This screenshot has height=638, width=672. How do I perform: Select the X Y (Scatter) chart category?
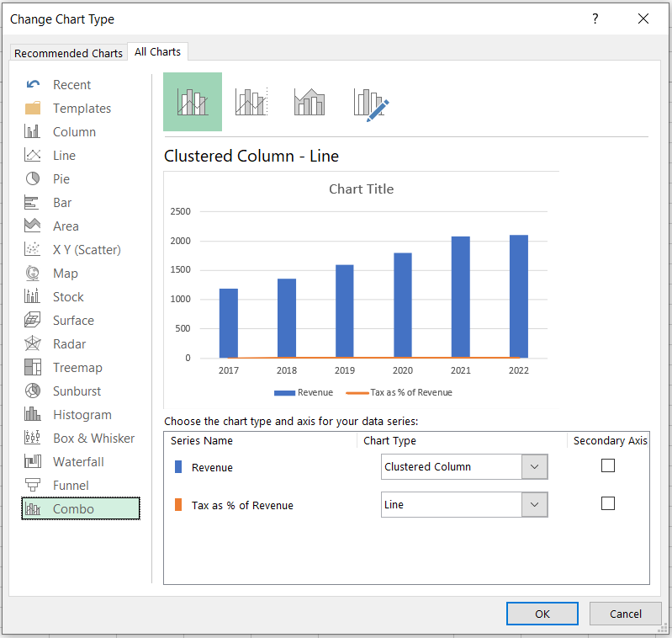pyautogui.click(x=86, y=250)
